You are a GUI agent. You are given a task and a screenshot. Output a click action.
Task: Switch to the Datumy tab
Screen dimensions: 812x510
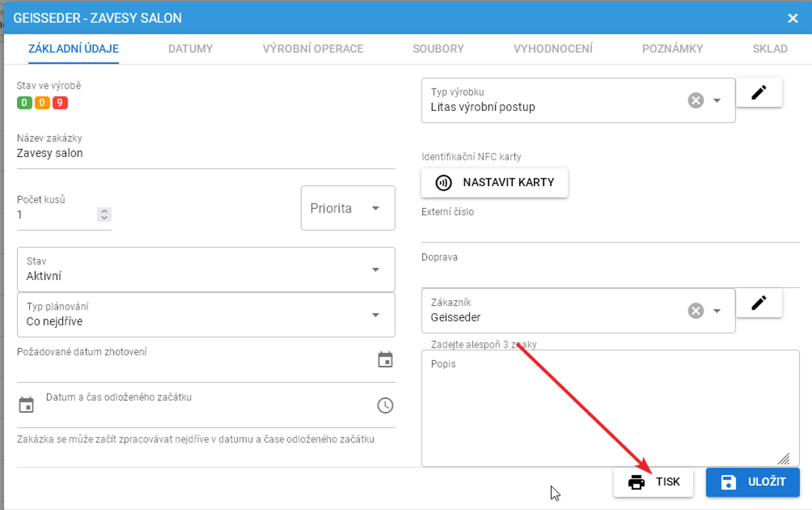(190, 49)
